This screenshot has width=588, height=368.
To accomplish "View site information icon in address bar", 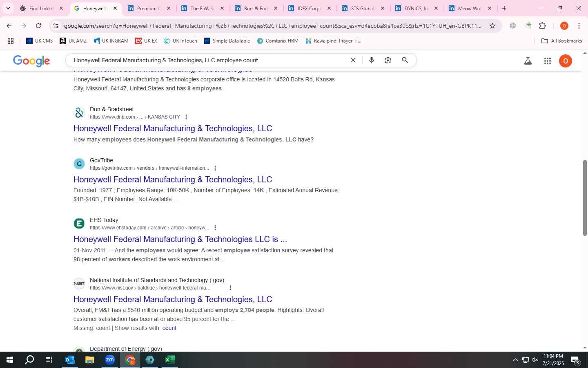I will [56, 26].
